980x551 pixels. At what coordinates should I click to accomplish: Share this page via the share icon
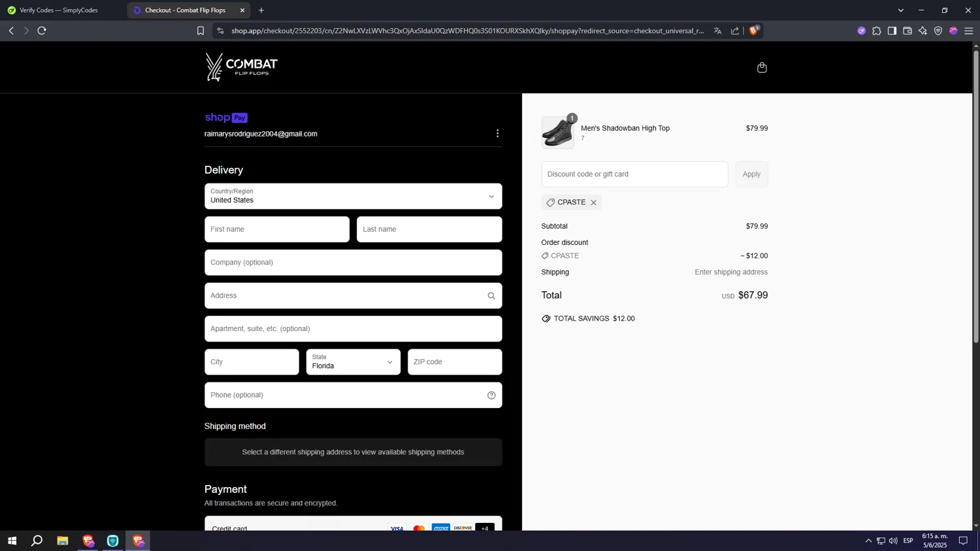coord(735,31)
